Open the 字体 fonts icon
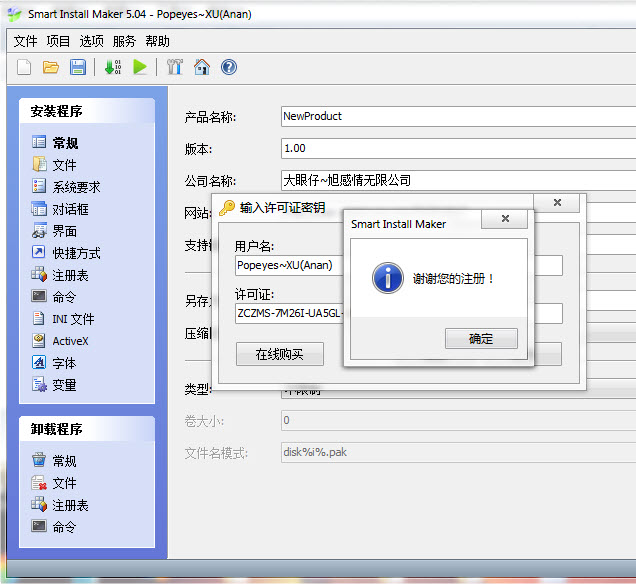Screen dimensions: 636x584 click(39, 362)
